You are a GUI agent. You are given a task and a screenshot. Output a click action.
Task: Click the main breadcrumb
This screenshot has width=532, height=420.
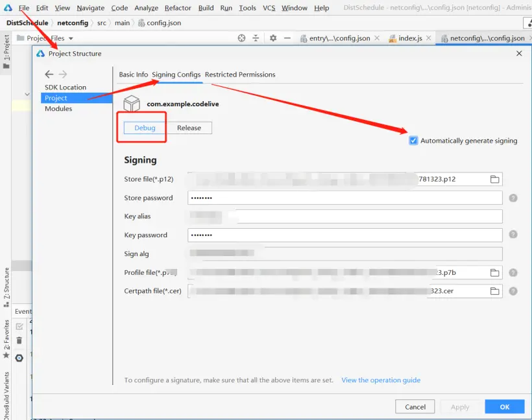click(122, 23)
